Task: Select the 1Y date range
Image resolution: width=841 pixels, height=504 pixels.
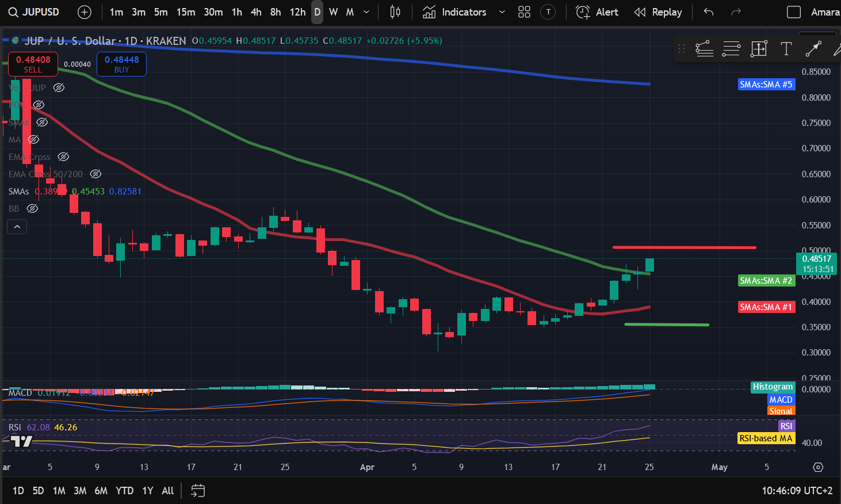Action: pos(148,491)
